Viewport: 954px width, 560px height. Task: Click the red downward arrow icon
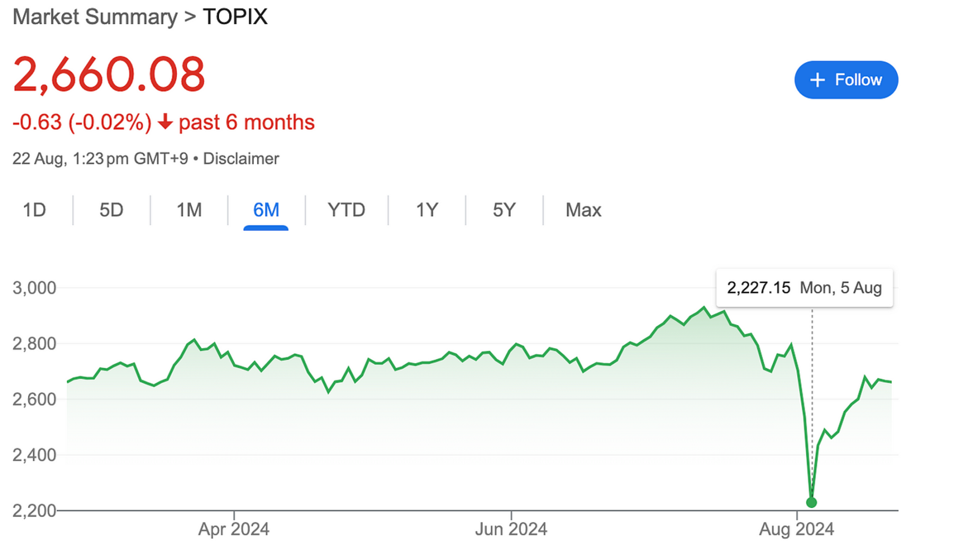tap(165, 123)
